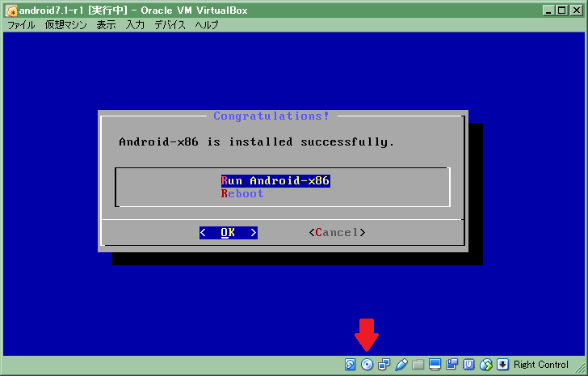Select the Reboot option
588x376 pixels.
(242, 193)
